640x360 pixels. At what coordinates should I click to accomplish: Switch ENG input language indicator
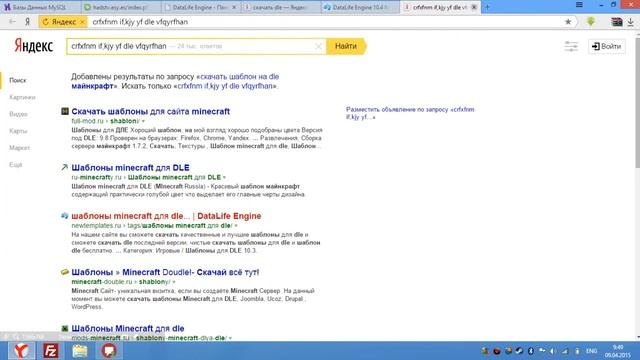591,351
